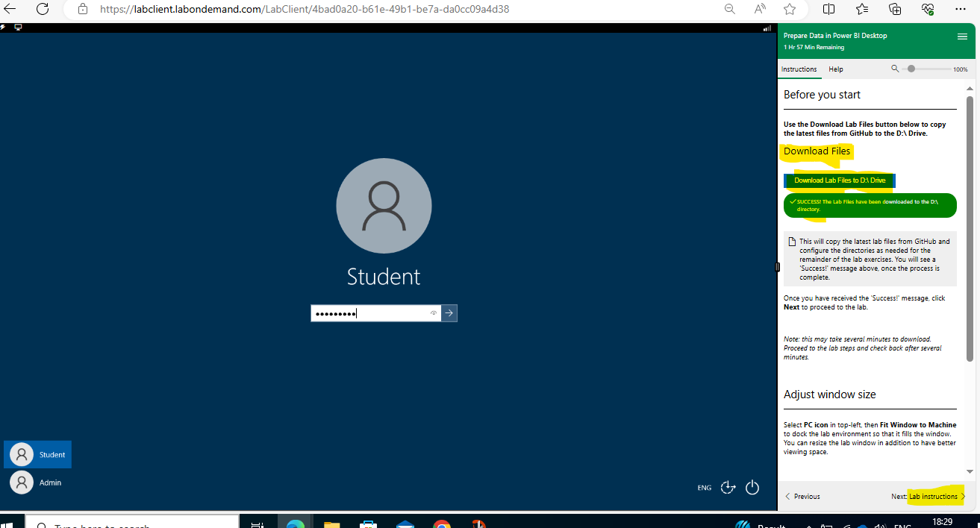Click the 'Download Files' heading
Screen dimensions: 980x528
click(x=817, y=151)
